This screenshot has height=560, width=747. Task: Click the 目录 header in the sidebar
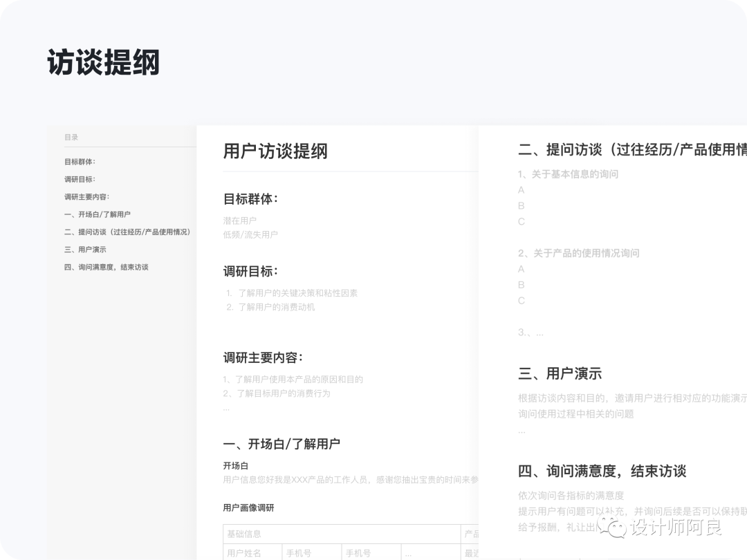71,138
